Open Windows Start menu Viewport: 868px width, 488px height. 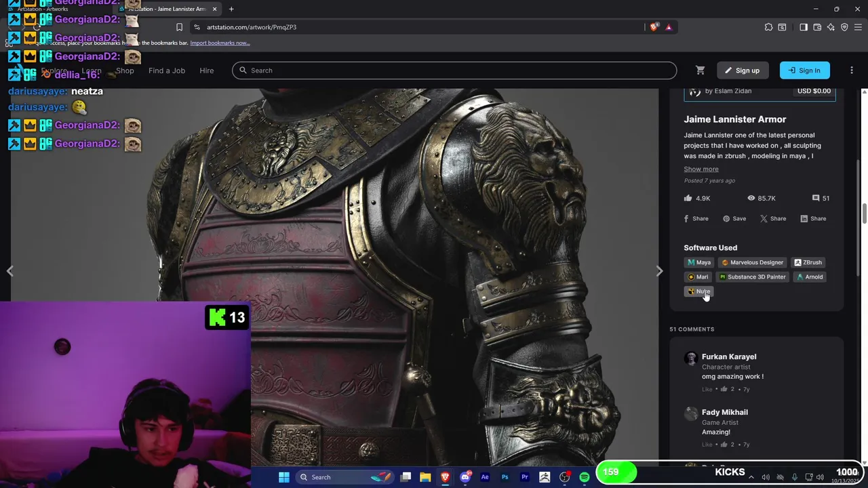coord(284,477)
